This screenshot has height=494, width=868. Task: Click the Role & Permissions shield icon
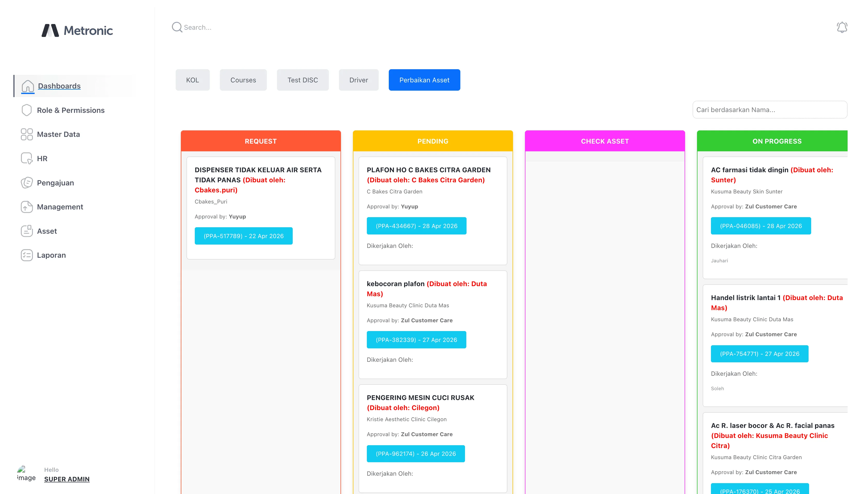(x=26, y=110)
